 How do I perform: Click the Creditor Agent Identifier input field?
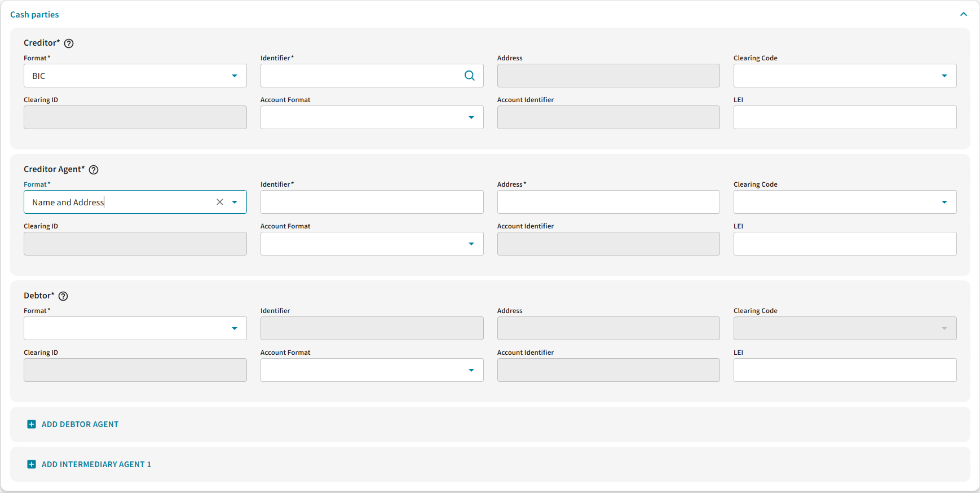coord(372,202)
